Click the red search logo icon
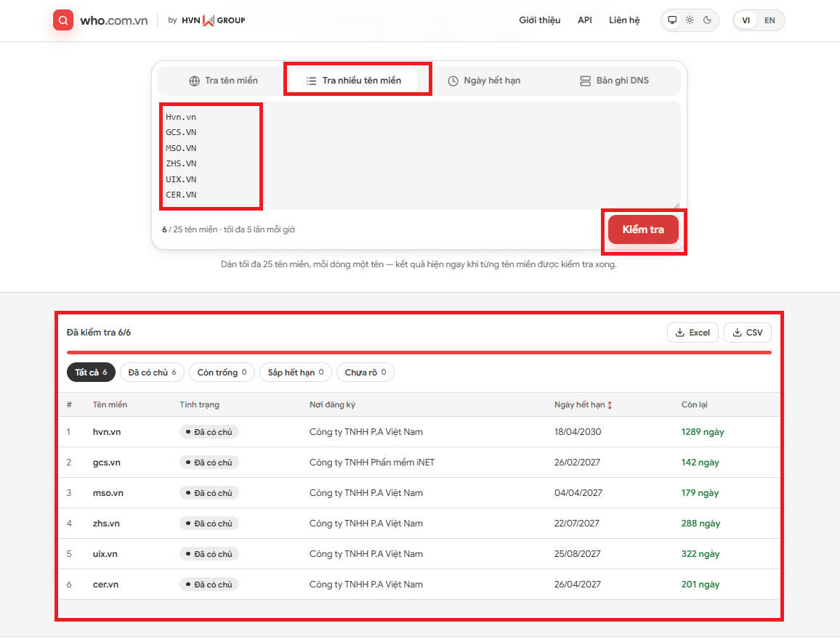 click(63, 20)
